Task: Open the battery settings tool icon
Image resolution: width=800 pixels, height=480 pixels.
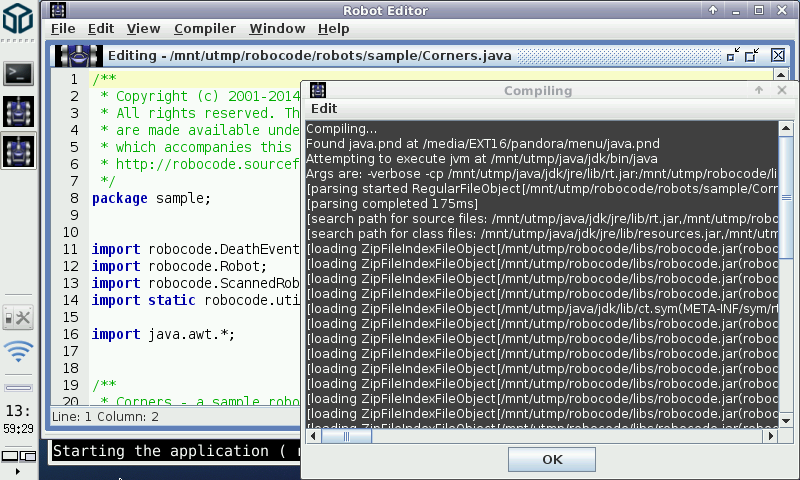Action: click(18, 318)
